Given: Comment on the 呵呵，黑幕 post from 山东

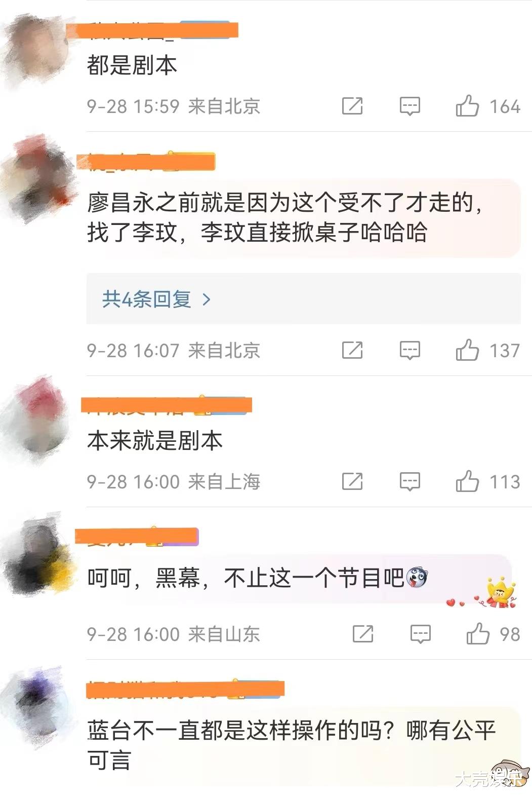Looking at the screenshot, I should pyautogui.click(x=420, y=634).
